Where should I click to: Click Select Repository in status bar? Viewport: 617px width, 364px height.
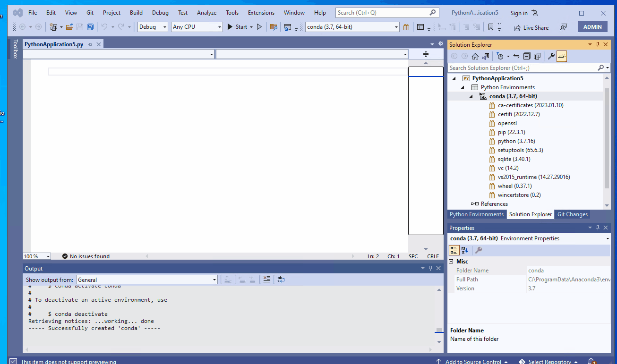[548, 362]
